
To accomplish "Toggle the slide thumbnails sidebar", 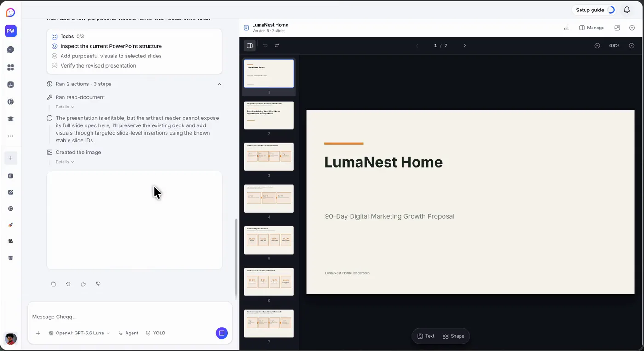I will coord(250,45).
